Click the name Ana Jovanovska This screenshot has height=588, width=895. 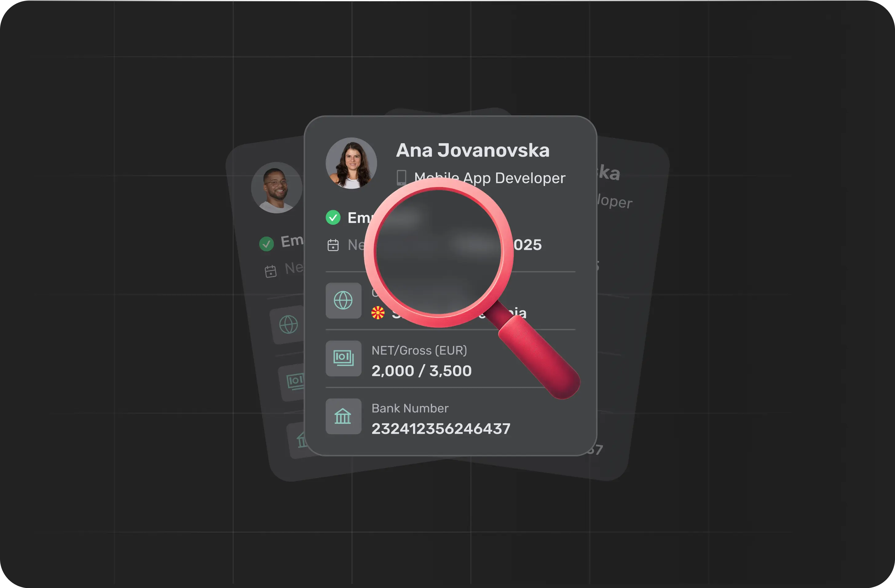click(473, 150)
